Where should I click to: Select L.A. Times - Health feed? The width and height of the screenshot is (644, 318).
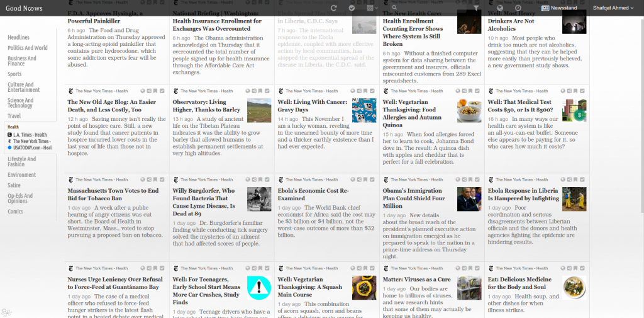pos(27,135)
